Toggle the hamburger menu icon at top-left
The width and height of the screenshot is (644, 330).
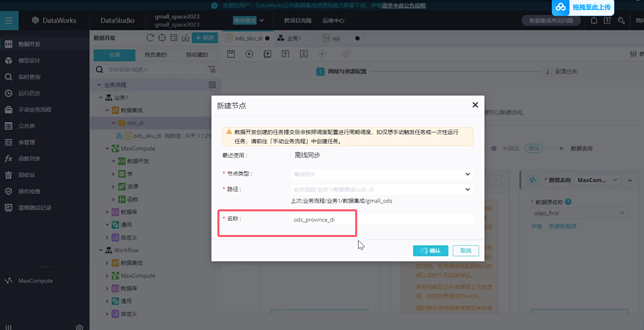9,20
